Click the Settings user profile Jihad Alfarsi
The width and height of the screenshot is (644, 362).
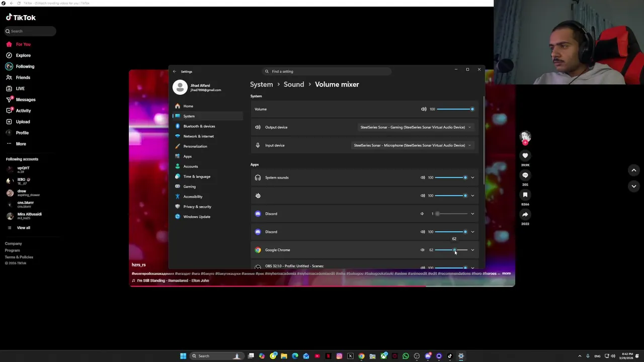[197, 87]
